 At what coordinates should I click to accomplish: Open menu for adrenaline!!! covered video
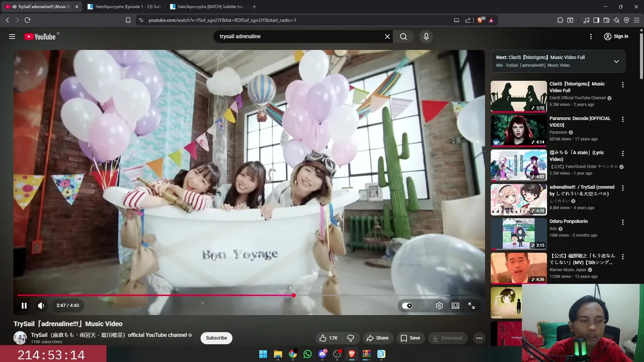click(623, 188)
